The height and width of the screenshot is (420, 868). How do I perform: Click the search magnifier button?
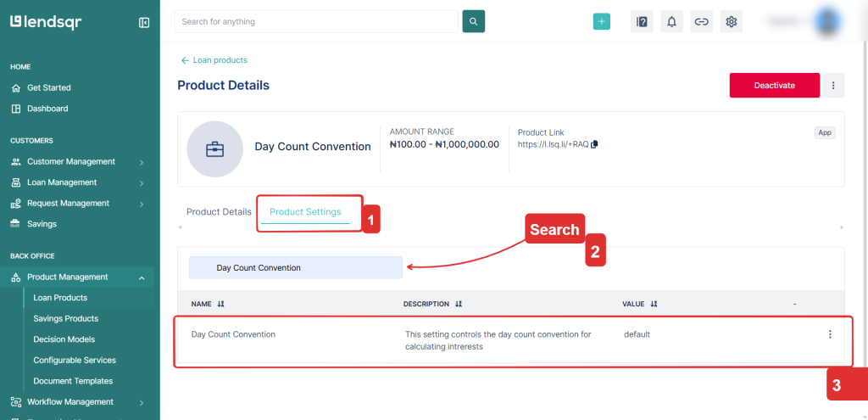point(473,21)
